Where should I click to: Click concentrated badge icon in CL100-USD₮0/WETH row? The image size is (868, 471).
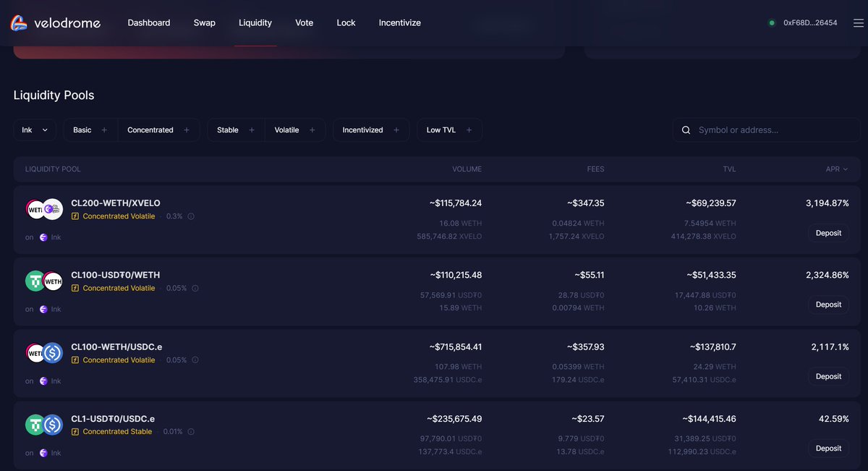click(75, 288)
